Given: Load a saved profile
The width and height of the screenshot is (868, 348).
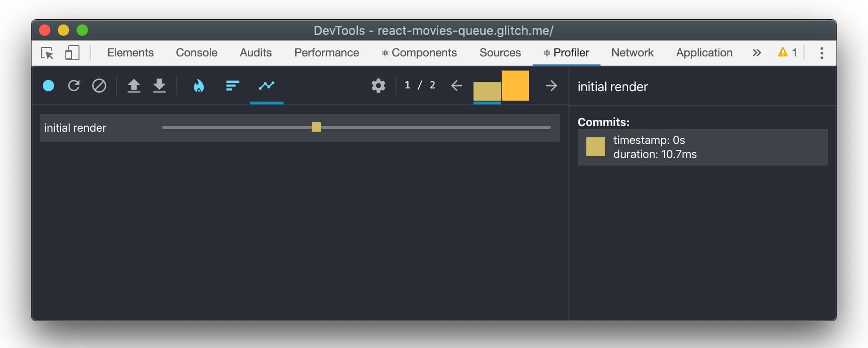Looking at the screenshot, I should tap(134, 86).
